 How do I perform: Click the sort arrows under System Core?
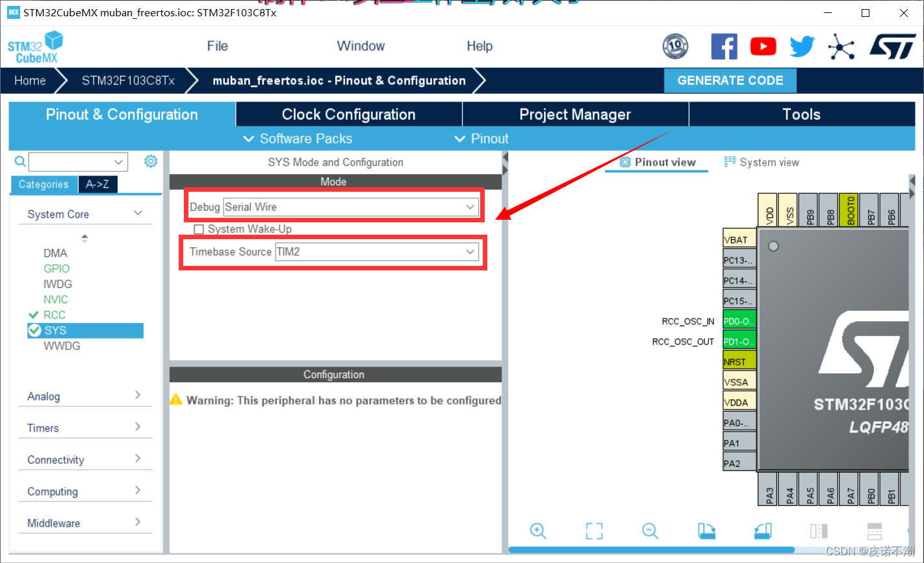point(84,238)
